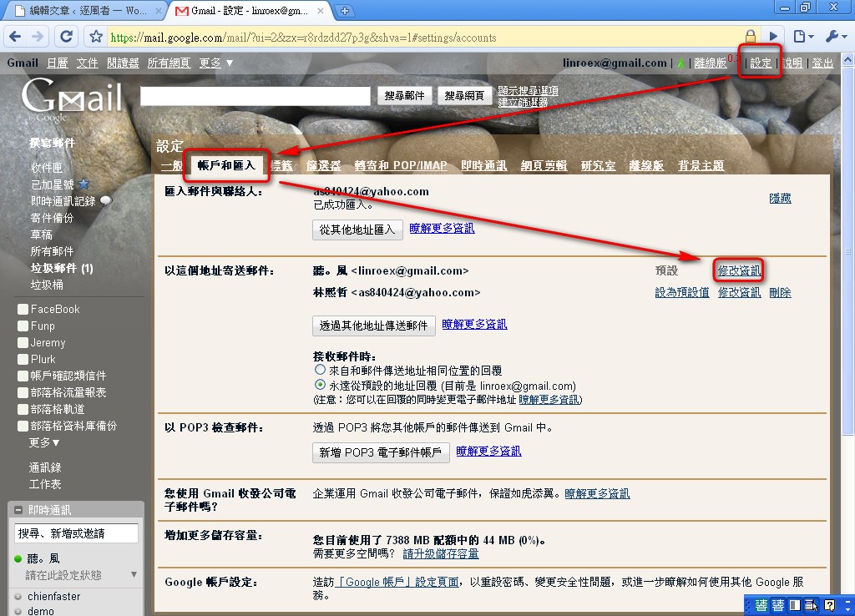The height and width of the screenshot is (616, 855).
Task: Click the 登出 link
Action: (822, 63)
